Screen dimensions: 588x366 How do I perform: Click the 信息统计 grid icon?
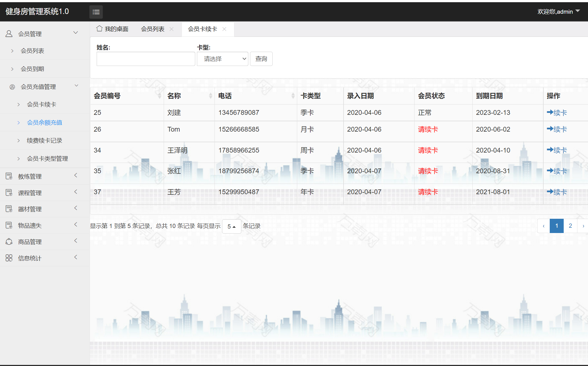pos(9,258)
